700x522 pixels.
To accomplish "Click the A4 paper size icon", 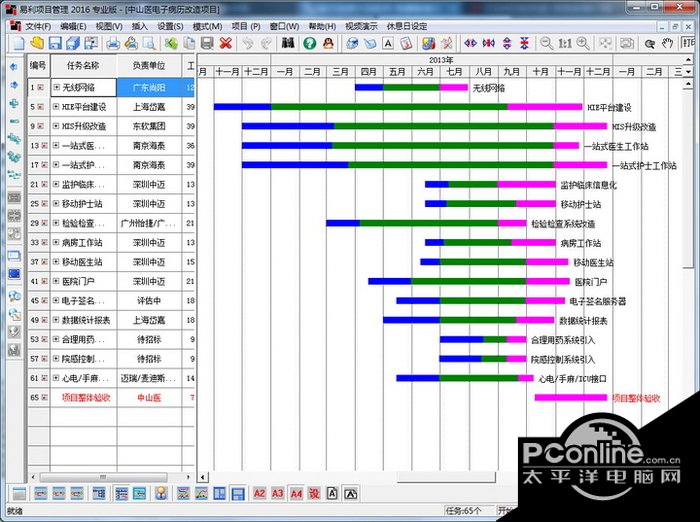I will coord(296,493).
